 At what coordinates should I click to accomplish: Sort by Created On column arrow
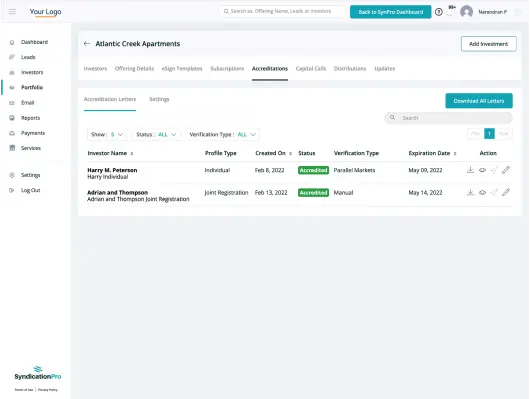tap(290, 154)
